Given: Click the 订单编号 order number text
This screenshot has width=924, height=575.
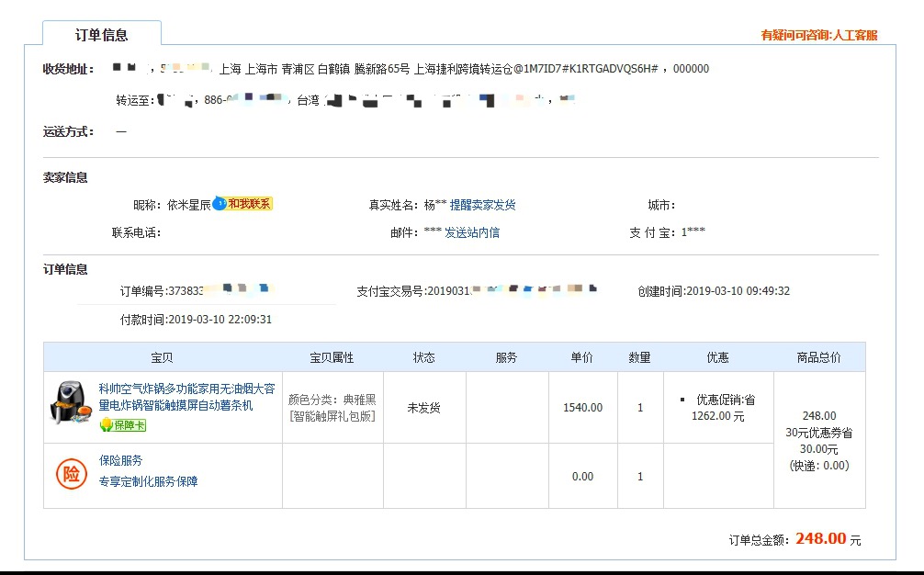Looking at the screenshot, I should [197, 290].
